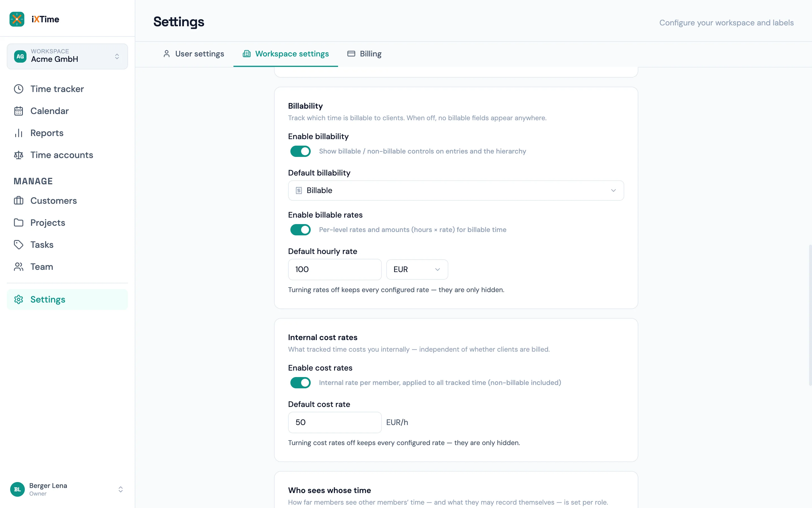Go to Calendar in sidebar
This screenshot has width=812, height=508.
67,111
